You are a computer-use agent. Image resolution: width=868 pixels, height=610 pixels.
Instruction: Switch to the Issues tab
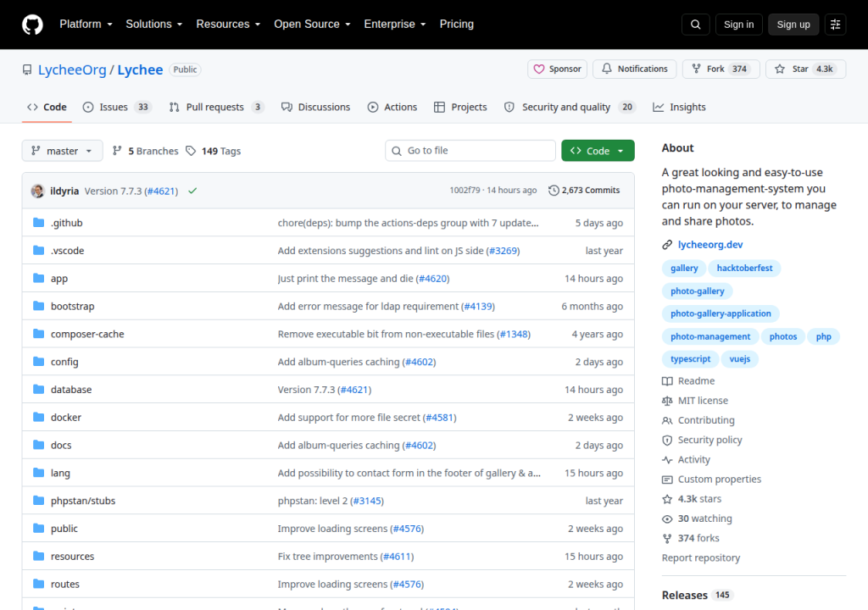117,107
